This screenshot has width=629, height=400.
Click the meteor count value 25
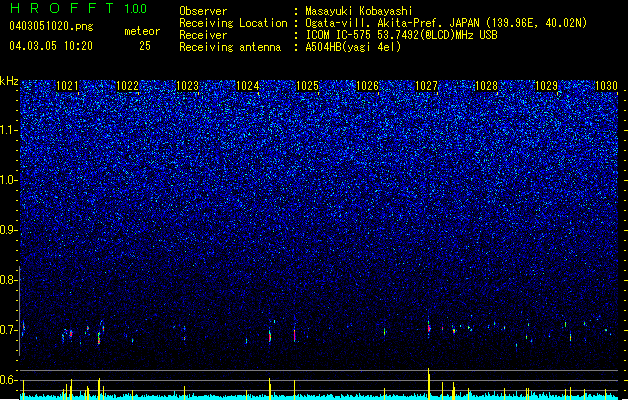tap(145, 46)
